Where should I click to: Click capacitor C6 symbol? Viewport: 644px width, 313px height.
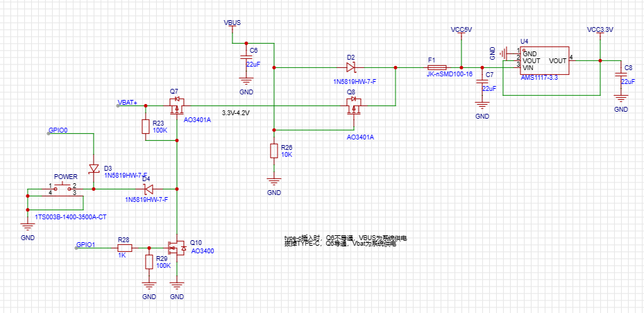pyautogui.click(x=246, y=58)
